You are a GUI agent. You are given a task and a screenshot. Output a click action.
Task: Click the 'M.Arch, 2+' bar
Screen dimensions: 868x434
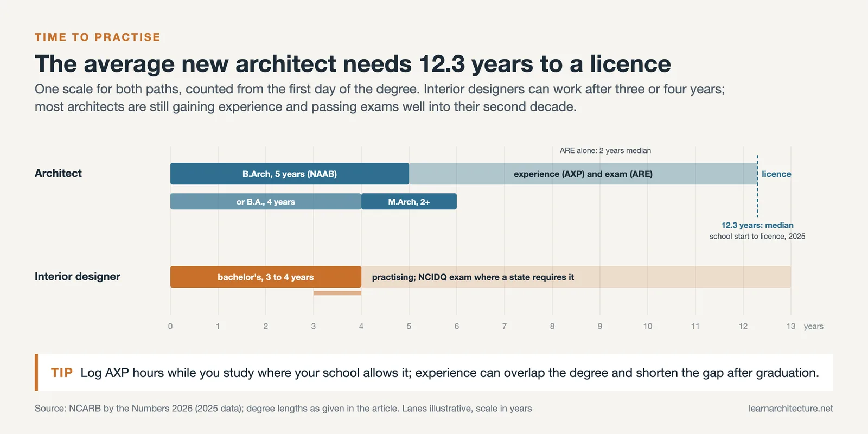[x=409, y=201]
